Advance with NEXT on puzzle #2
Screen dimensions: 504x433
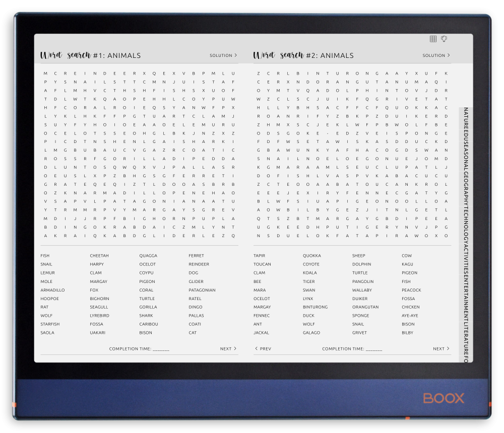[440, 348]
